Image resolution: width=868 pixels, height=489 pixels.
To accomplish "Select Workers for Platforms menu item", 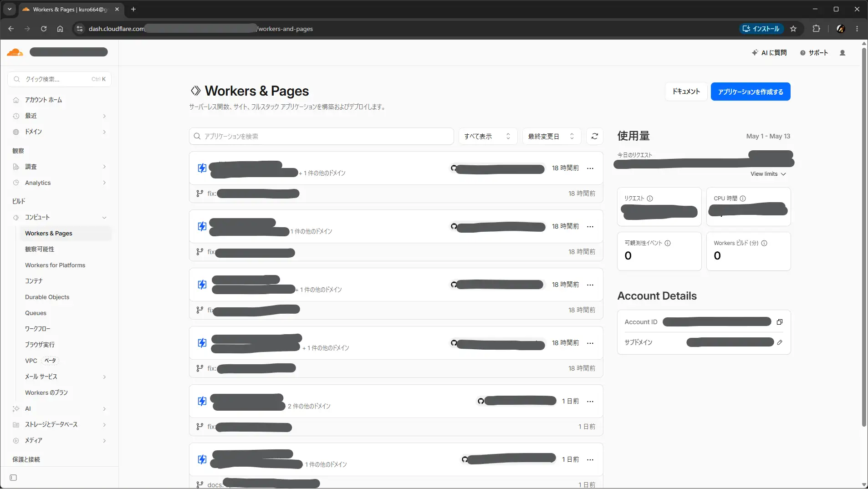I will click(55, 265).
